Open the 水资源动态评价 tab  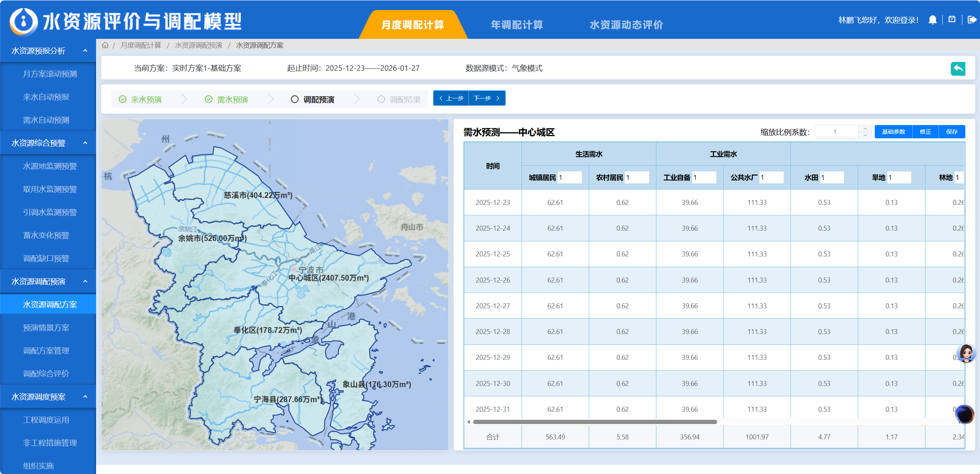(x=626, y=25)
